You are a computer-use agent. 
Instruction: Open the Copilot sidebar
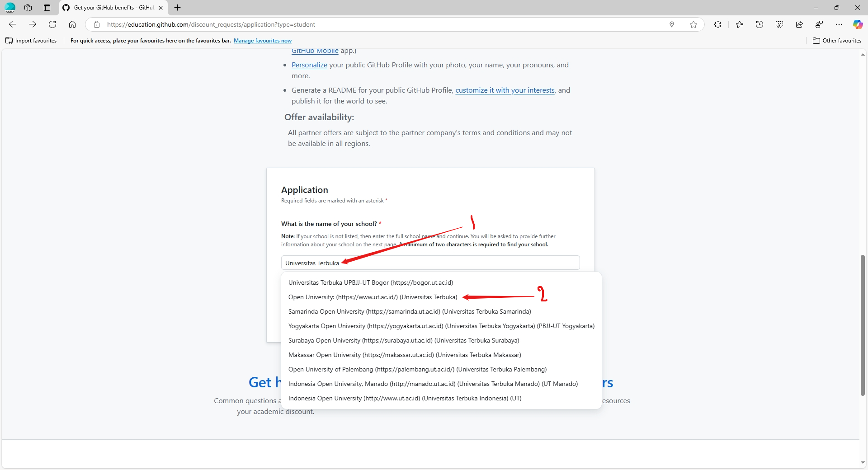pos(858,24)
